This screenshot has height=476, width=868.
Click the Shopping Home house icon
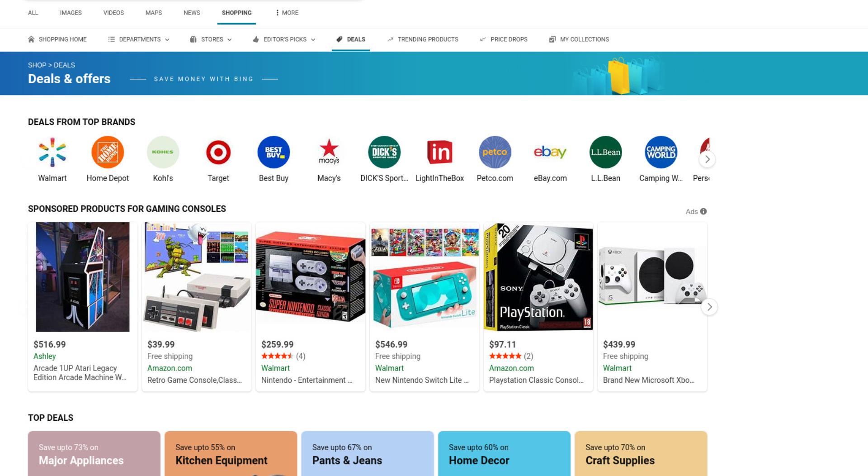31,39
